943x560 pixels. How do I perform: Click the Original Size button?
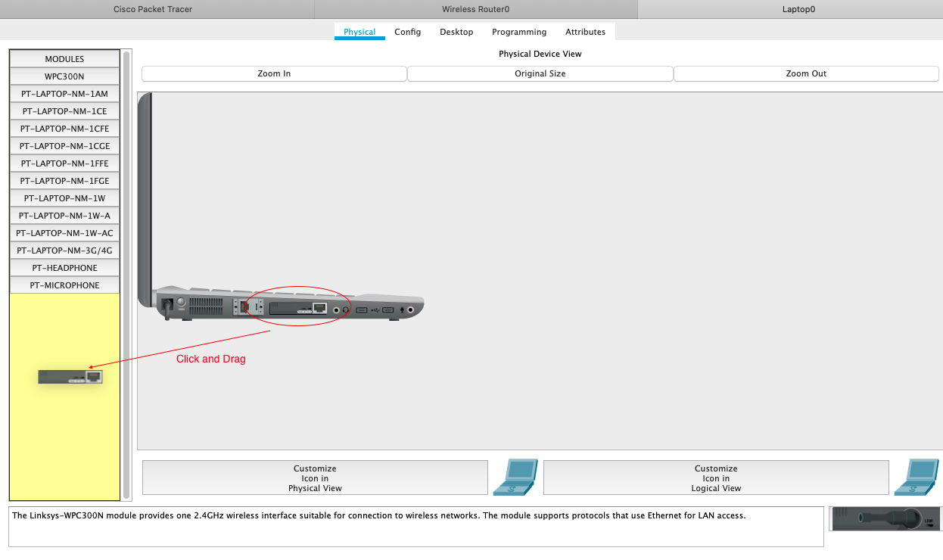540,73
